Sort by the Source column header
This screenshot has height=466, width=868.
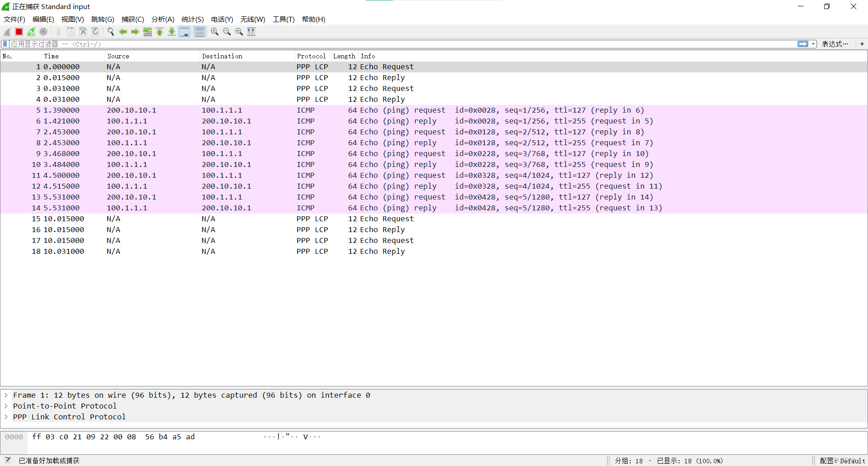pos(152,56)
